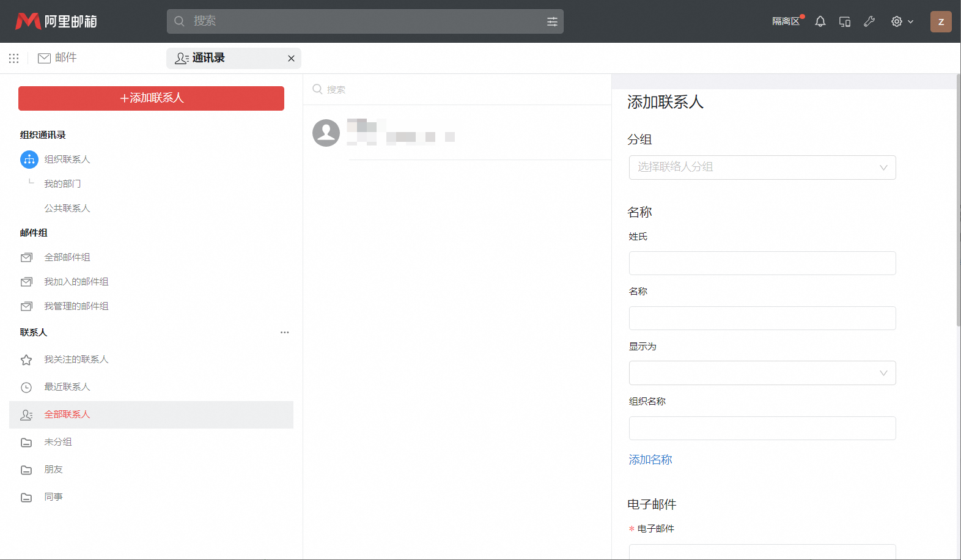Click the contact avatar in list
The width and height of the screenshot is (961, 560).
(326, 133)
